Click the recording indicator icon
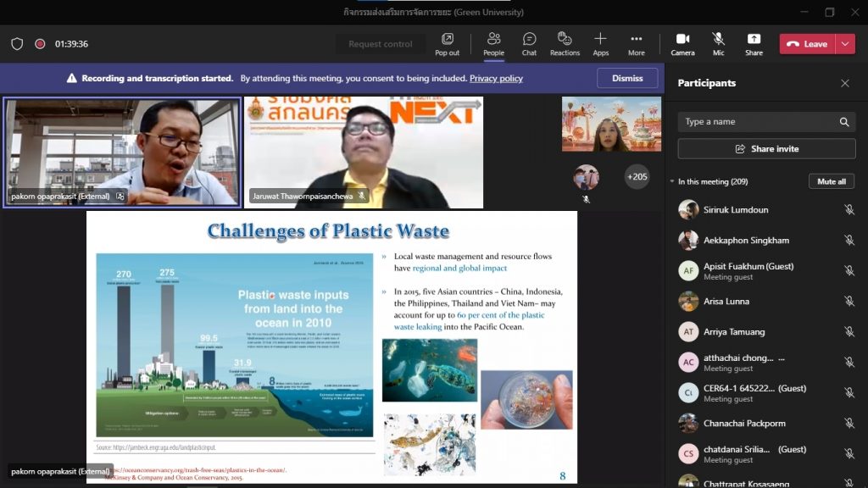Image resolution: width=868 pixels, height=488 pixels. point(40,44)
